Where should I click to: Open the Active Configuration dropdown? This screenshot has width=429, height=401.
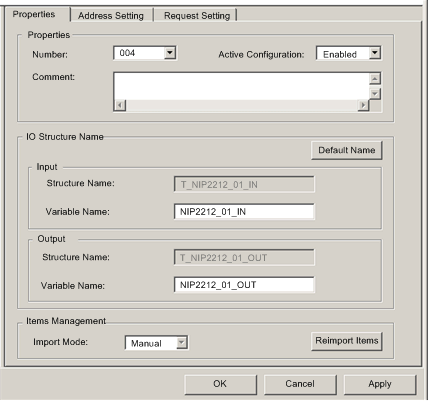[x=375, y=53]
